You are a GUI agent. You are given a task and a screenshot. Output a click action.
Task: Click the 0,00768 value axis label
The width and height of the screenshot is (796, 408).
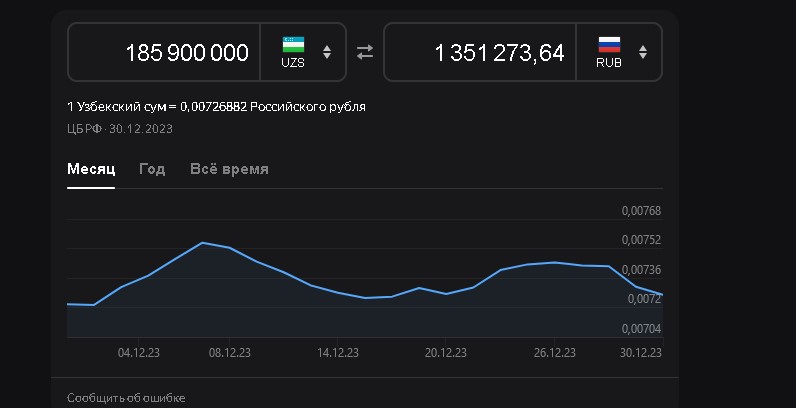point(642,211)
